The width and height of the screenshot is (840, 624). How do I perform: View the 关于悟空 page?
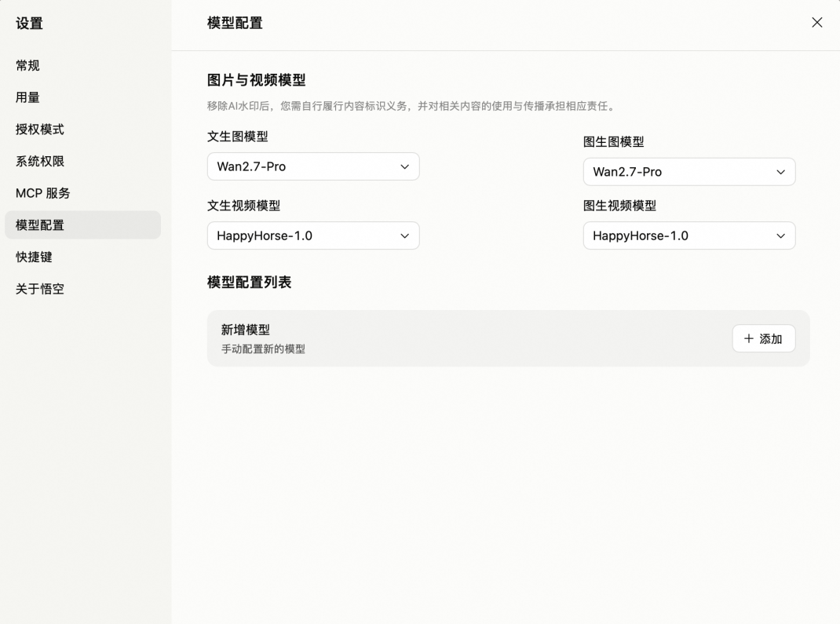[x=40, y=289]
